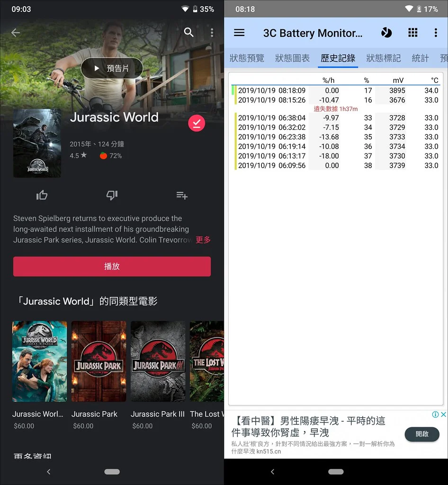448x485 pixels.
Task: Open the Jurassic Park III movie poster
Action: click(x=158, y=361)
